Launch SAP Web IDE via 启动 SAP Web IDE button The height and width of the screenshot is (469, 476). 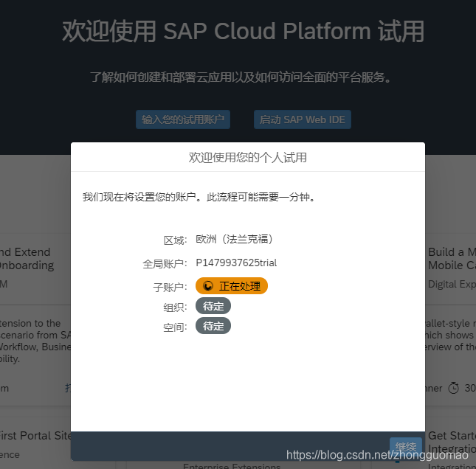tap(303, 119)
